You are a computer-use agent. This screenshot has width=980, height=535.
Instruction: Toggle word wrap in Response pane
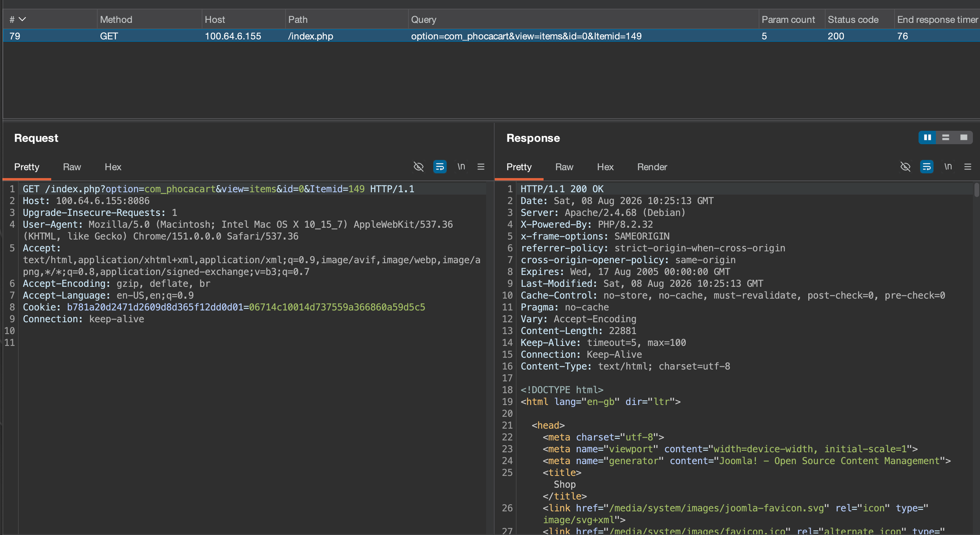926,167
